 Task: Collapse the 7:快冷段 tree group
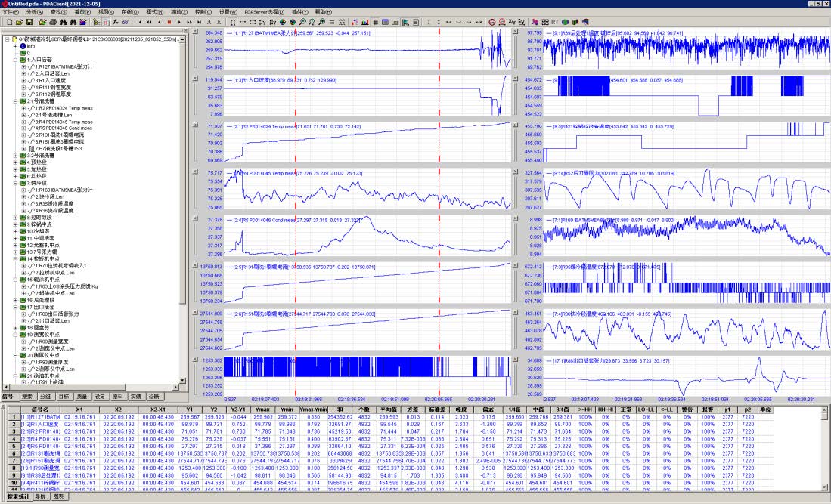pos(17,183)
